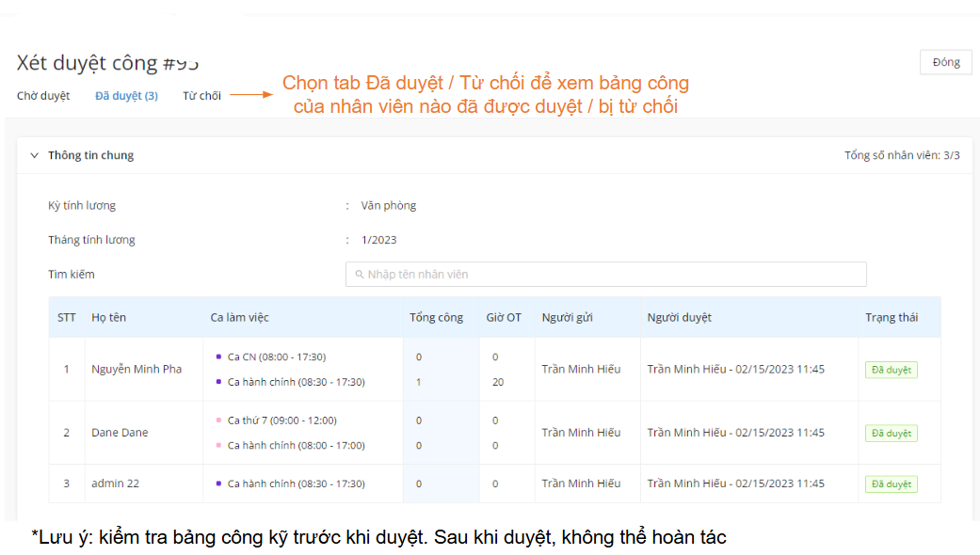Click the Giờ OT column header
This screenshot has width=980, height=555.
point(504,318)
